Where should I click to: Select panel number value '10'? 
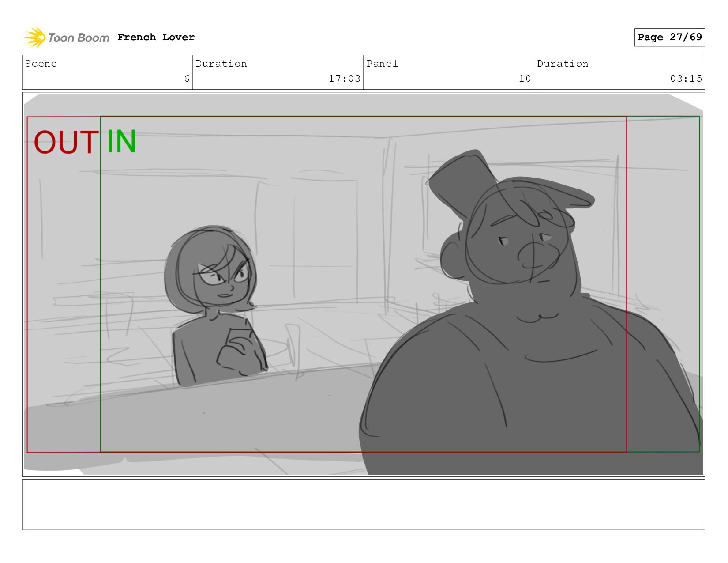[x=525, y=79]
